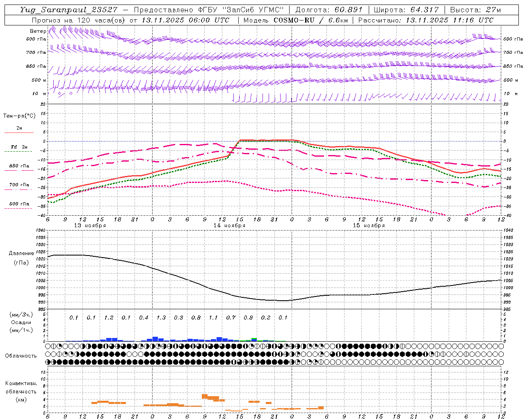Screen dimensions: 525x420
Task: Click the "Облачность" label beside the cloud circle rows
Action: pos(21,356)
